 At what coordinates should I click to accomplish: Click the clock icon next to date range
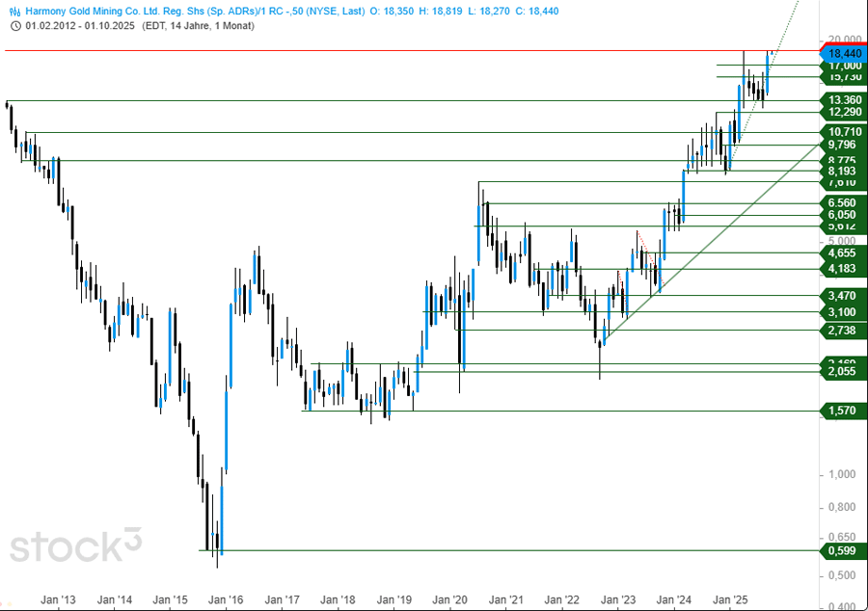(x=14, y=26)
